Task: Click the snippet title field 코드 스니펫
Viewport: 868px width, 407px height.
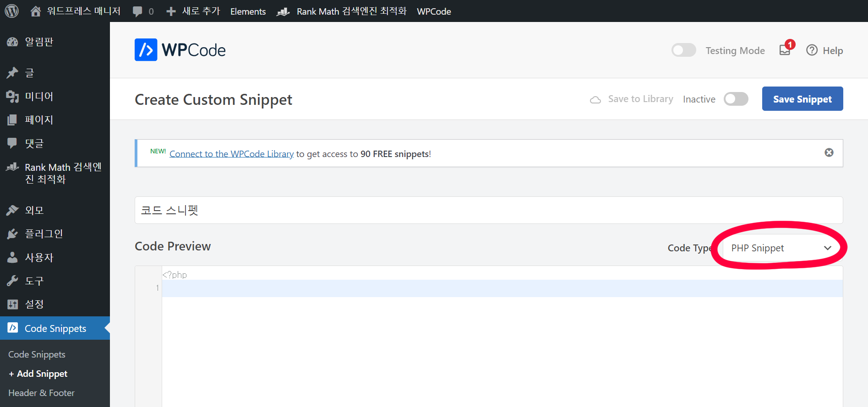Action: [x=489, y=210]
